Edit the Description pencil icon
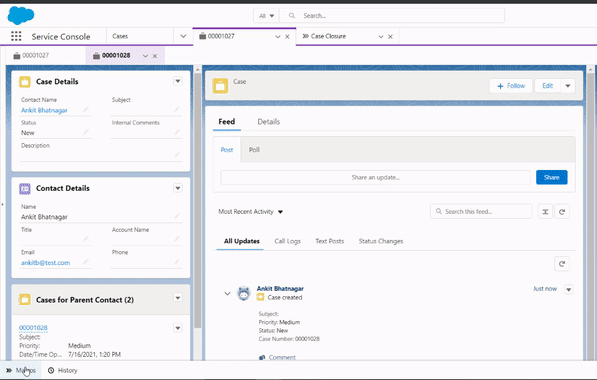 tap(177, 155)
